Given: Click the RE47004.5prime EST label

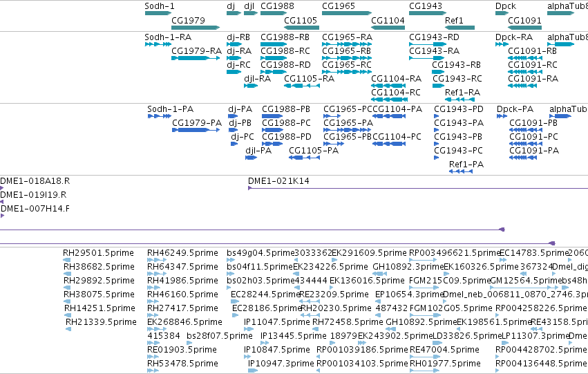Looking at the screenshot, I should pos(444,350).
